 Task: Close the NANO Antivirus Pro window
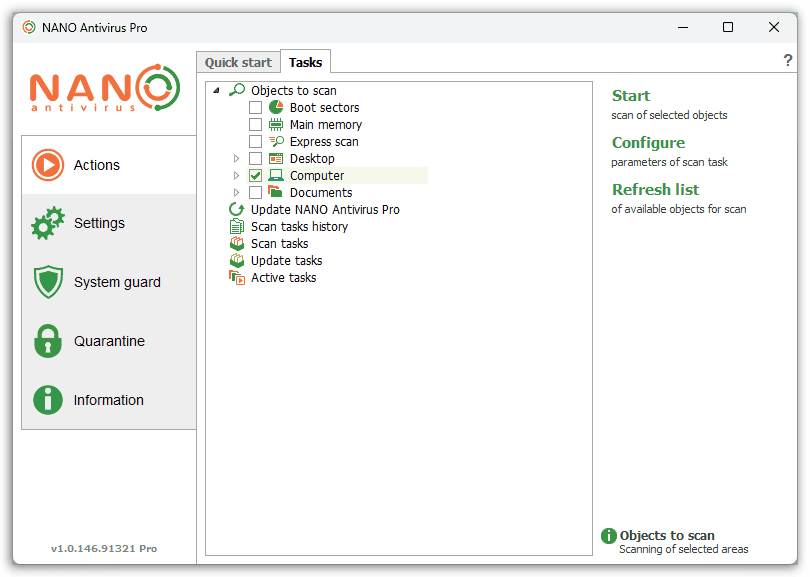click(773, 27)
